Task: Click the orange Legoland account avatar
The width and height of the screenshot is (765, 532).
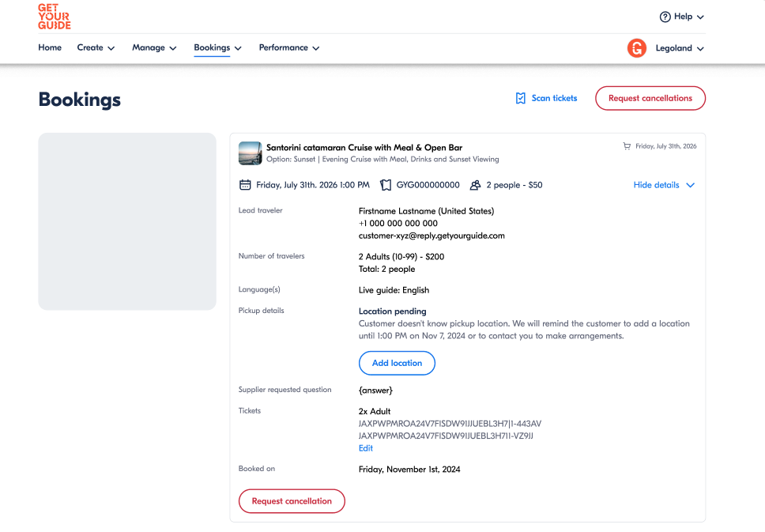Action: [x=636, y=48]
